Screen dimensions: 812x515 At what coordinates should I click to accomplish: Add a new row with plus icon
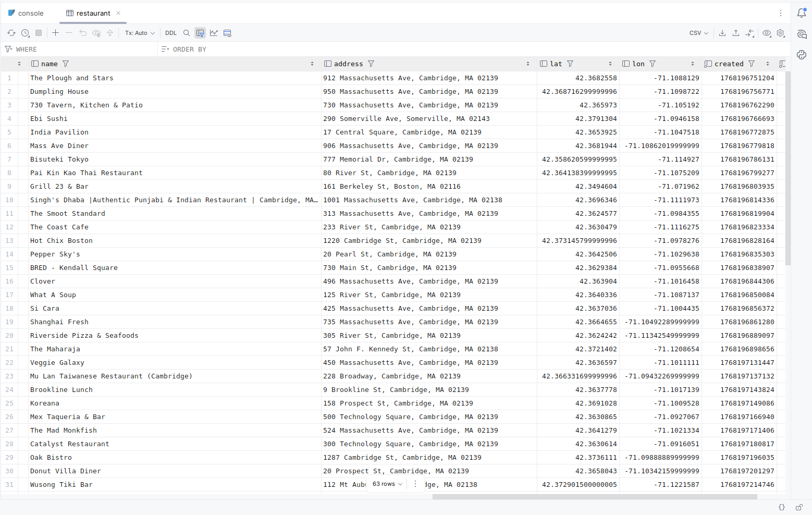tap(55, 33)
